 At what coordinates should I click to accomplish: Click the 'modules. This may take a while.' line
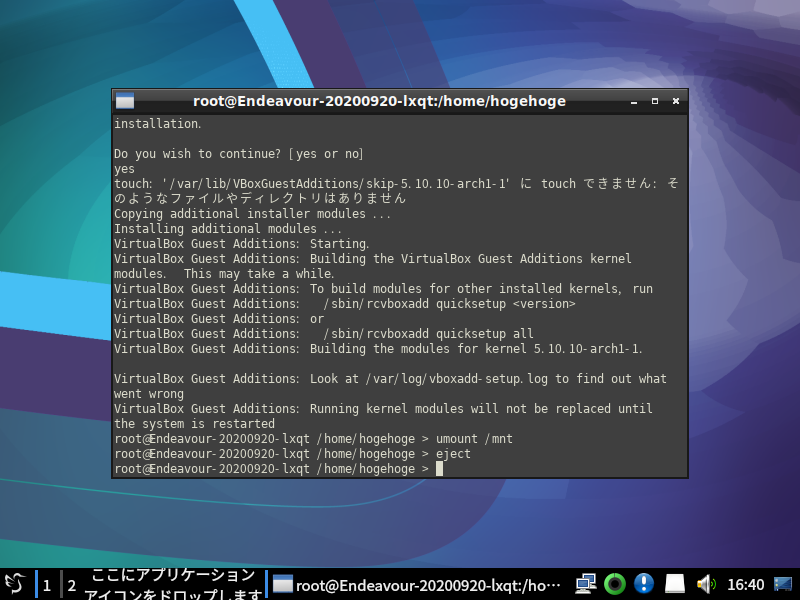pyautogui.click(x=224, y=274)
